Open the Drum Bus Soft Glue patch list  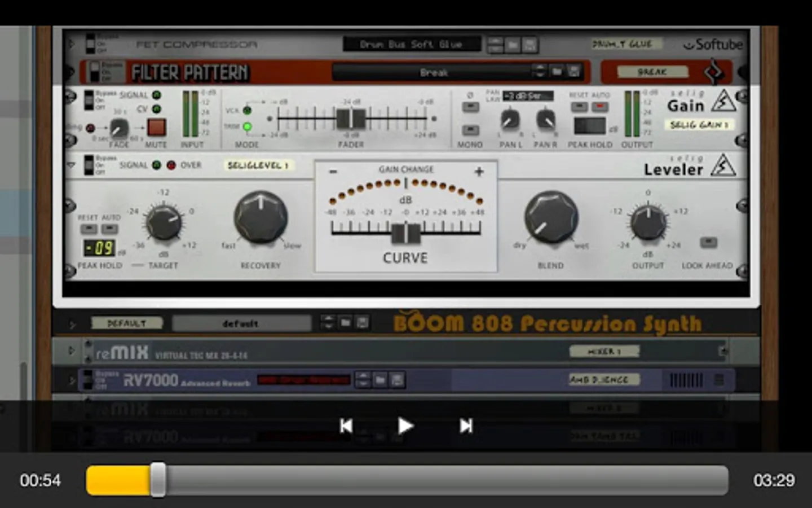412,44
